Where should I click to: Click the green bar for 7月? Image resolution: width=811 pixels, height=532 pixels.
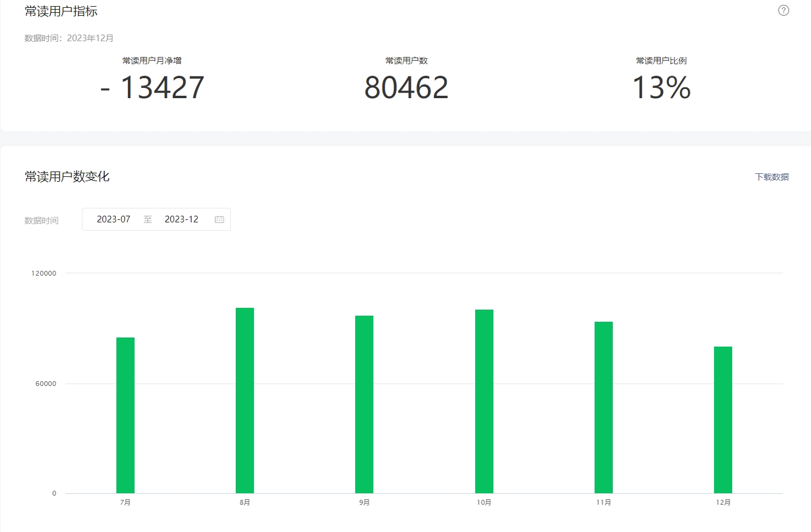(125, 415)
